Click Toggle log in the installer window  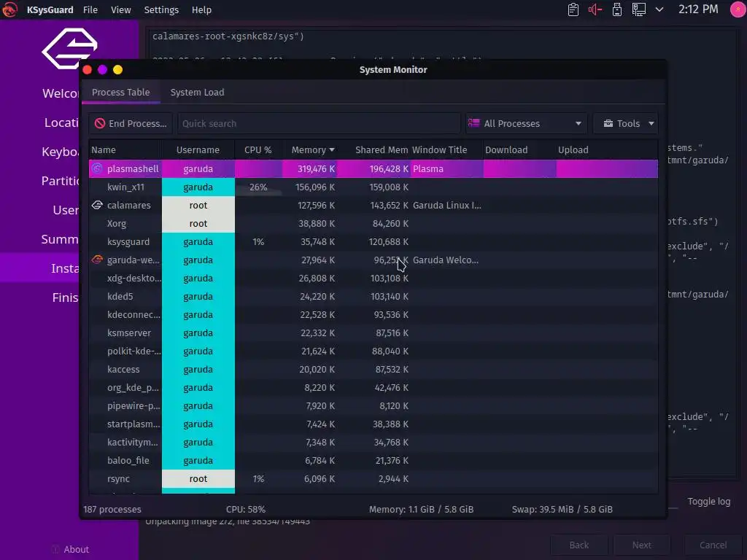(x=708, y=501)
